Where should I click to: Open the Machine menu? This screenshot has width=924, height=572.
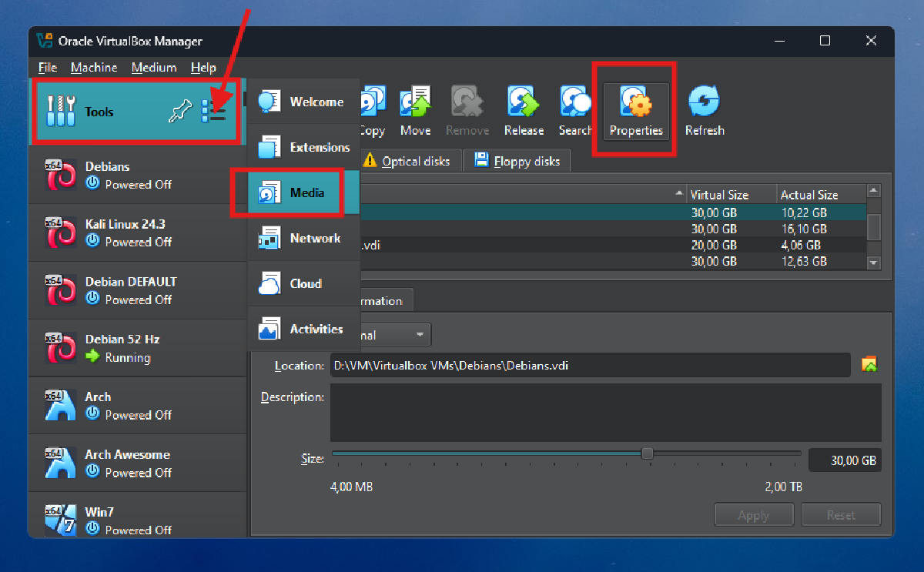click(x=94, y=68)
